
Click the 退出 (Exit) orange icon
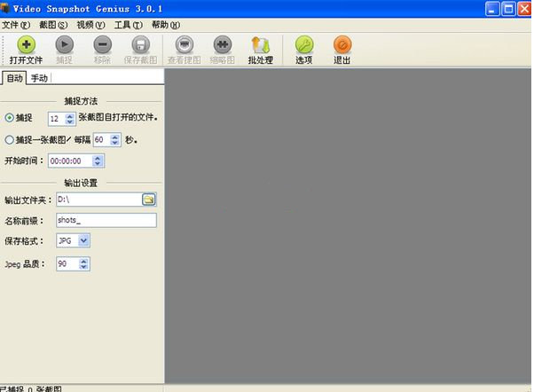(x=342, y=44)
